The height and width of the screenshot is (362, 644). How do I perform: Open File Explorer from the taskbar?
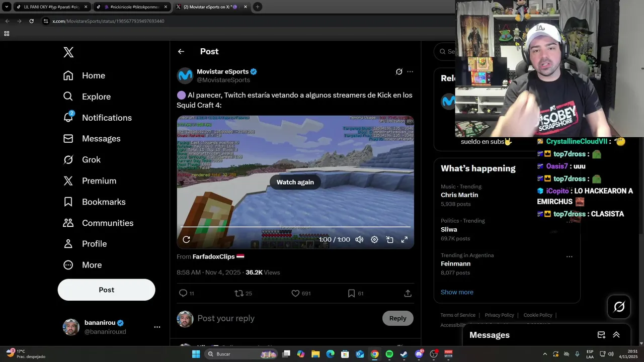pyautogui.click(x=315, y=354)
